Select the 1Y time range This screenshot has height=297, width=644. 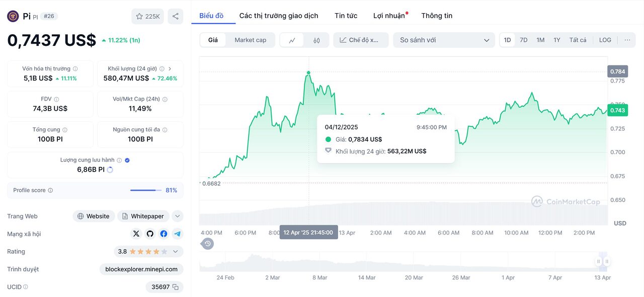[x=557, y=40]
